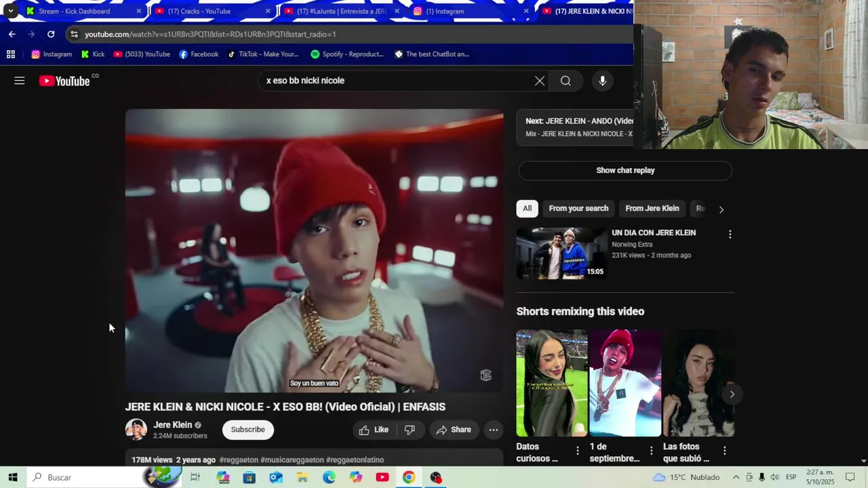Image resolution: width=868 pixels, height=488 pixels.
Task: Open the apps grid in bookmarks bar
Action: [11, 54]
